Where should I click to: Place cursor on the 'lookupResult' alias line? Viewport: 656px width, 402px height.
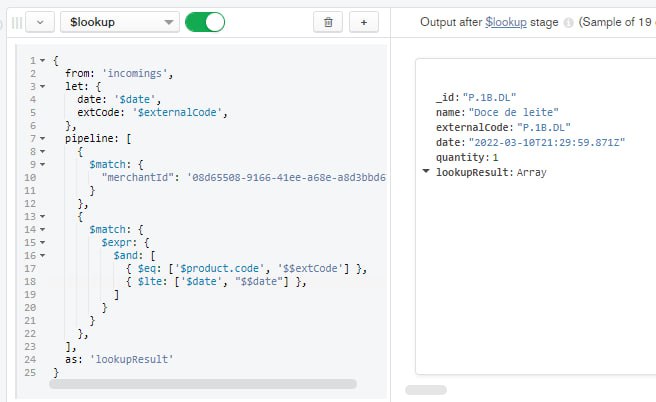[x=119, y=359]
